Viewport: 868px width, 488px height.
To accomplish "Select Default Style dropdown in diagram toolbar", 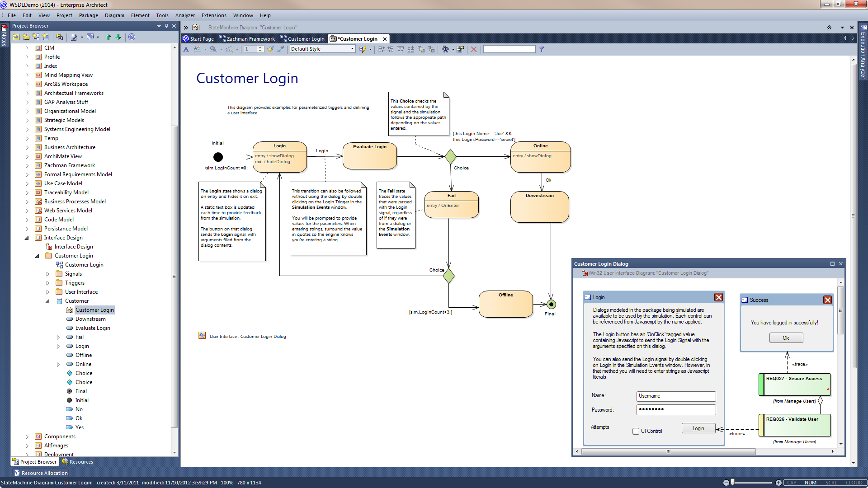I will click(x=322, y=49).
